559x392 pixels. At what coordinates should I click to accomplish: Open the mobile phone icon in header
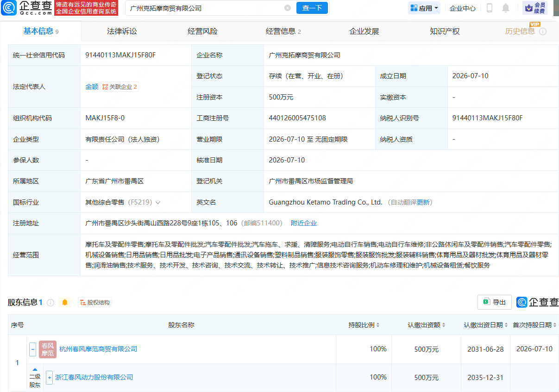tap(490, 8)
